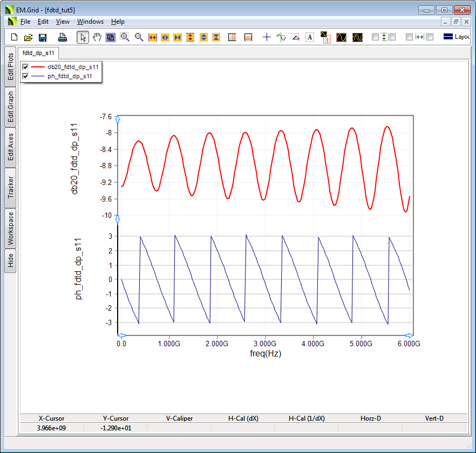Open the Edit Plots side panel
Screen dimensions: 476x453
pos(10,66)
